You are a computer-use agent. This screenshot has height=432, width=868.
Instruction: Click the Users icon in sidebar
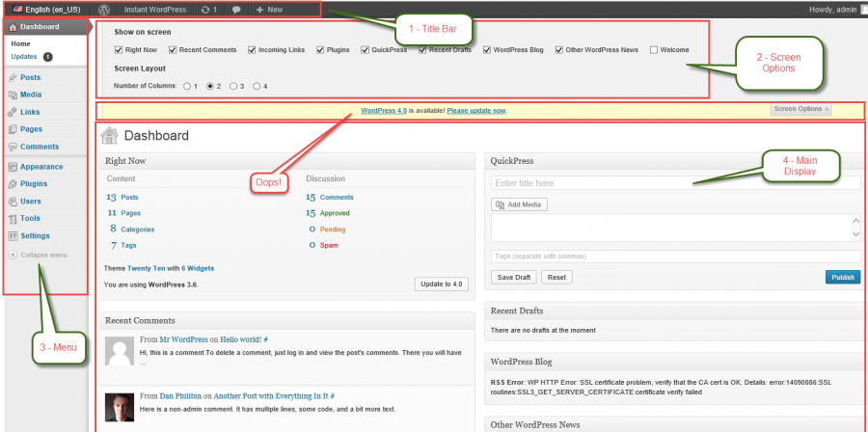pyautogui.click(x=13, y=202)
